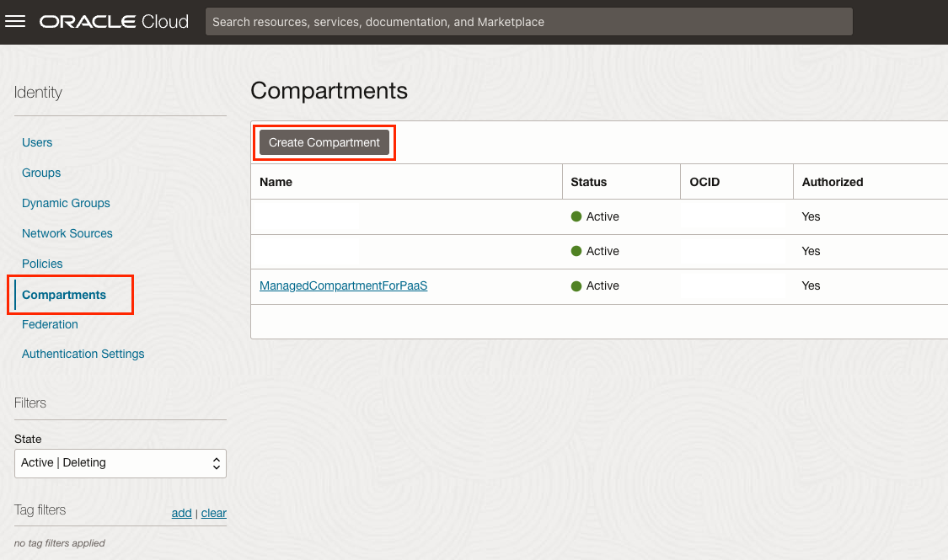Navigate to Network Sources

[67, 233]
